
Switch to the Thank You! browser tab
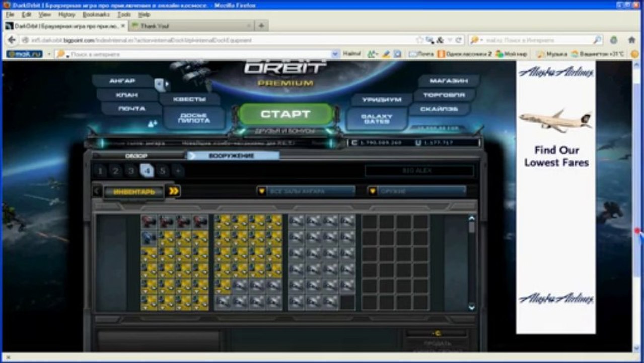click(x=191, y=26)
